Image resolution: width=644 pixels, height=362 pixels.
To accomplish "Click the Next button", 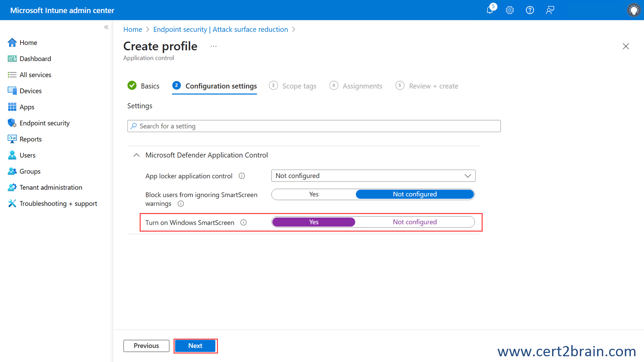I will pos(195,346).
